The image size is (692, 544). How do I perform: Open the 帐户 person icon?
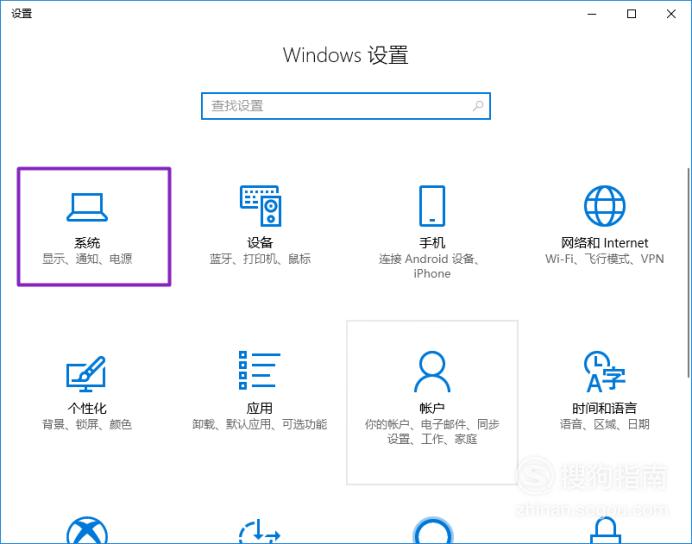coord(432,371)
